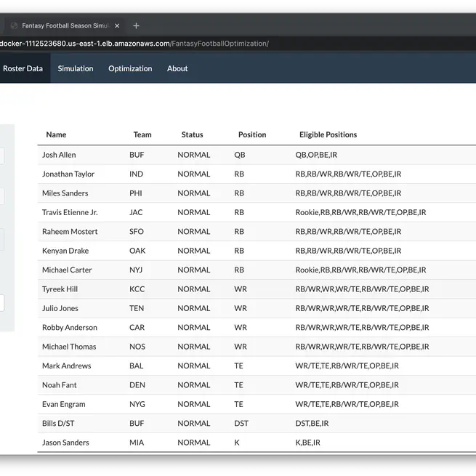This screenshot has width=476, height=476.
Task: Click the CAR team cell
Action: pyautogui.click(x=137, y=327)
